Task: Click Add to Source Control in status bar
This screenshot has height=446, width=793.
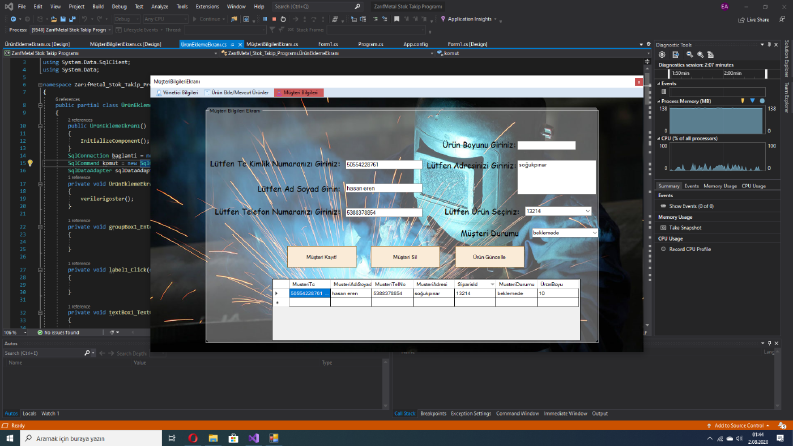Action: click(738, 425)
